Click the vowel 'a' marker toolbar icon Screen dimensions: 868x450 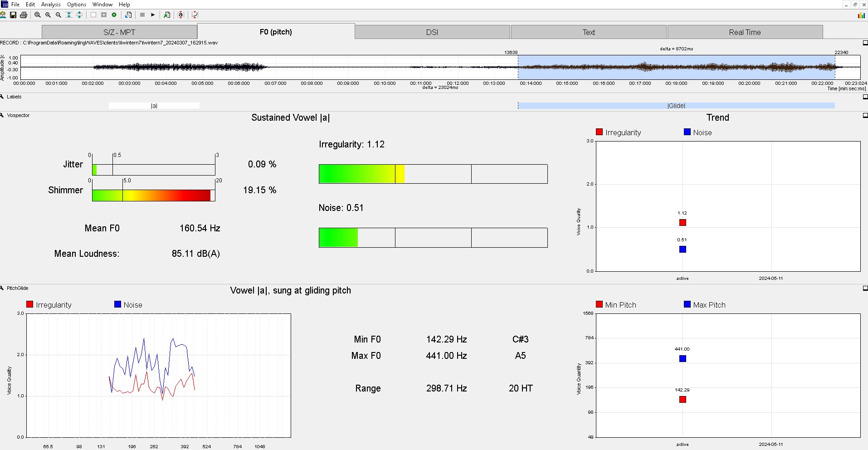pyautogui.click(x=181, y=15)
